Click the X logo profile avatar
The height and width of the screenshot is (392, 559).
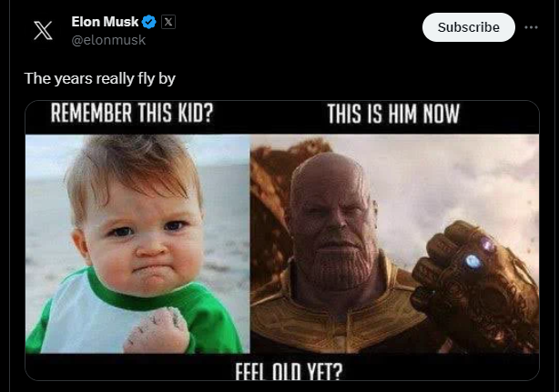click(43, 30)
